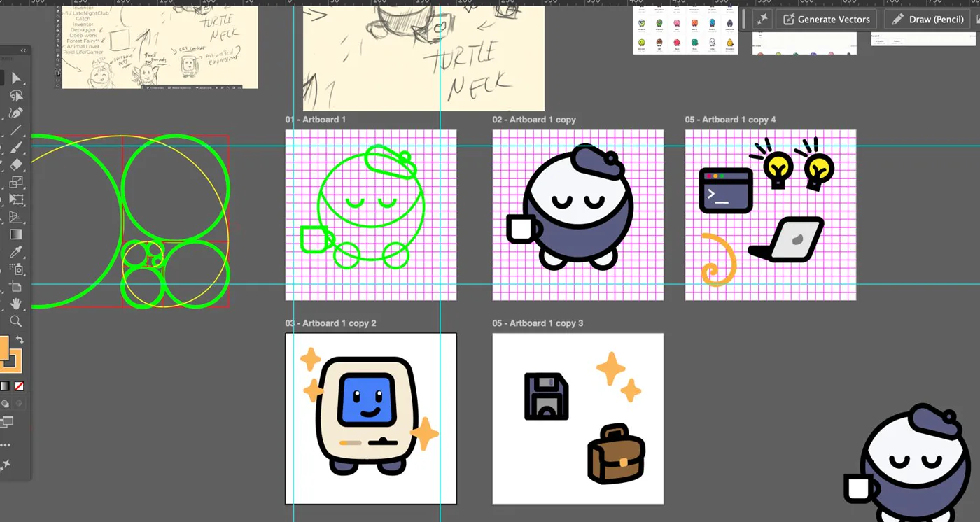Select the '05 - Artboard 1 copy 3' label
Screen dimensions: 980x522
(x=538, y=323)
